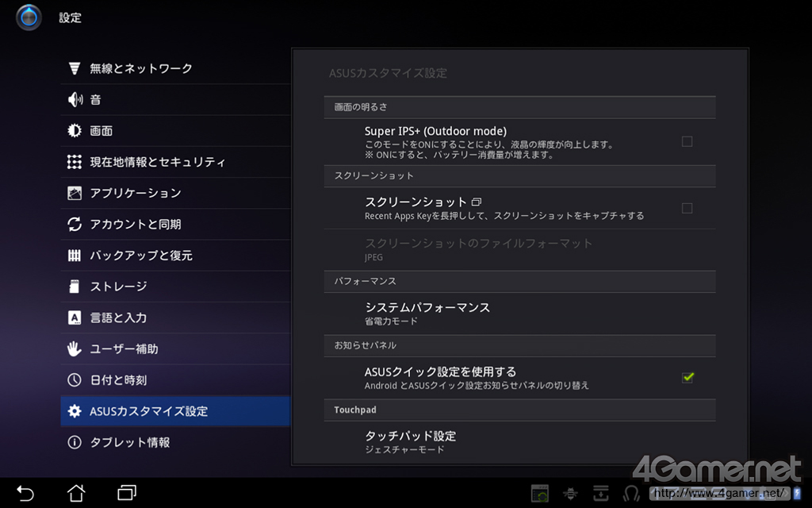This screenshot has width=812, height=508.
Task: Enable the スクリーンショット capture checkbox
Action: tap(688, 208)
